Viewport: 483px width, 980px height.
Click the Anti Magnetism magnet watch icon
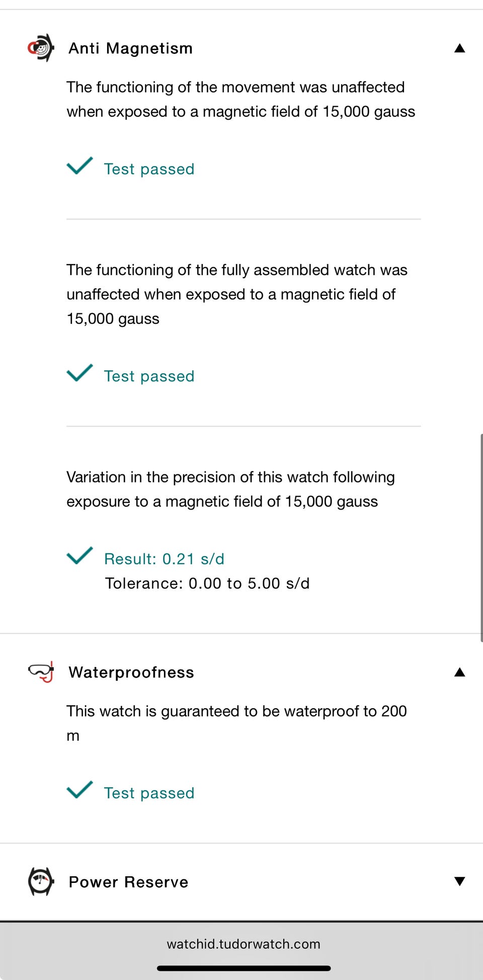[x=41, y=48]
